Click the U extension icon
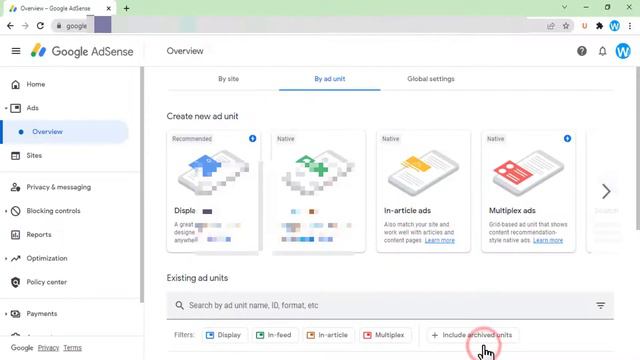The width and height of the screenshot is (640, 360). (584, 26)
